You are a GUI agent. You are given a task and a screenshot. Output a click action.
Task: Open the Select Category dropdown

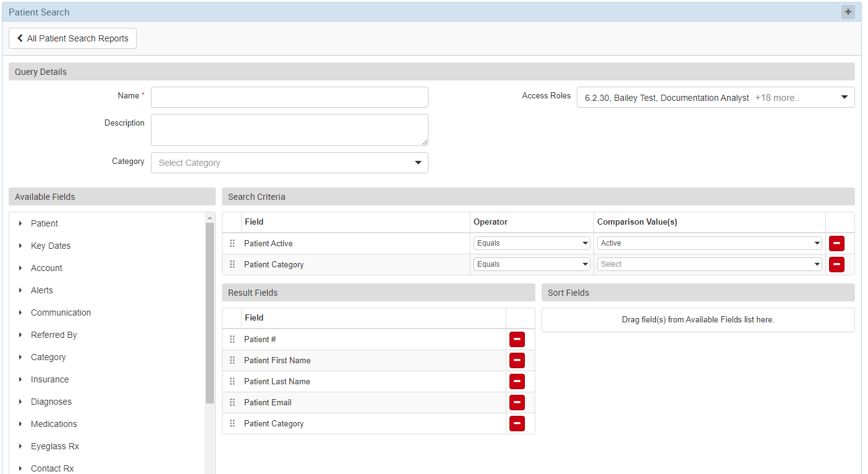coord(289,163)
